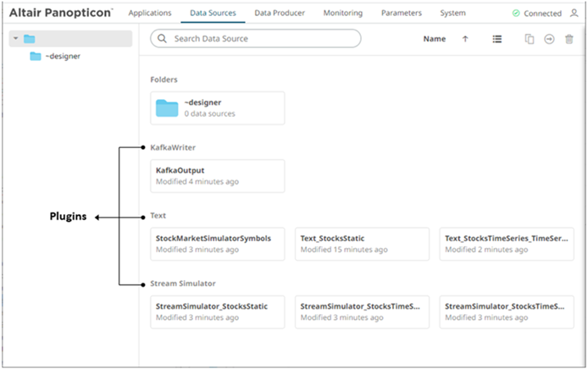Select the root folder icon in tree

30,39
